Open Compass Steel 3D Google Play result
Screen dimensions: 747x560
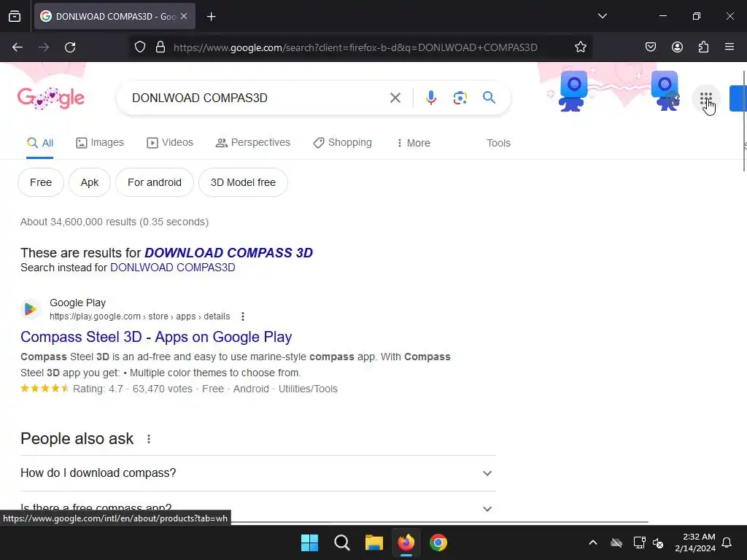(156, 337)
